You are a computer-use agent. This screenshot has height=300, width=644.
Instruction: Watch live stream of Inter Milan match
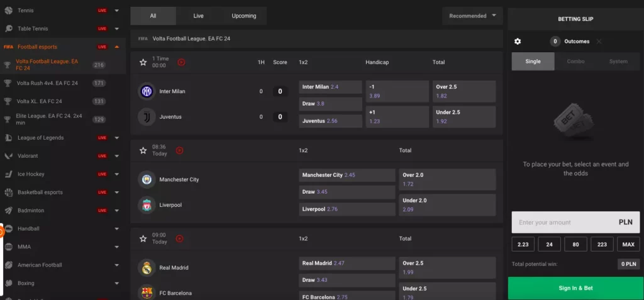tap(181, 62)
